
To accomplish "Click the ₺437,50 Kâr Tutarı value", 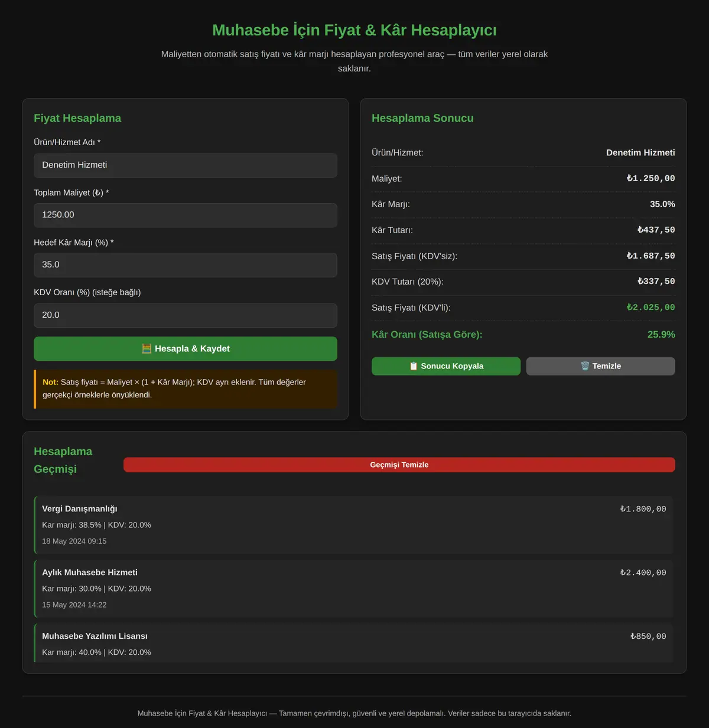I will tap(656, 230).
